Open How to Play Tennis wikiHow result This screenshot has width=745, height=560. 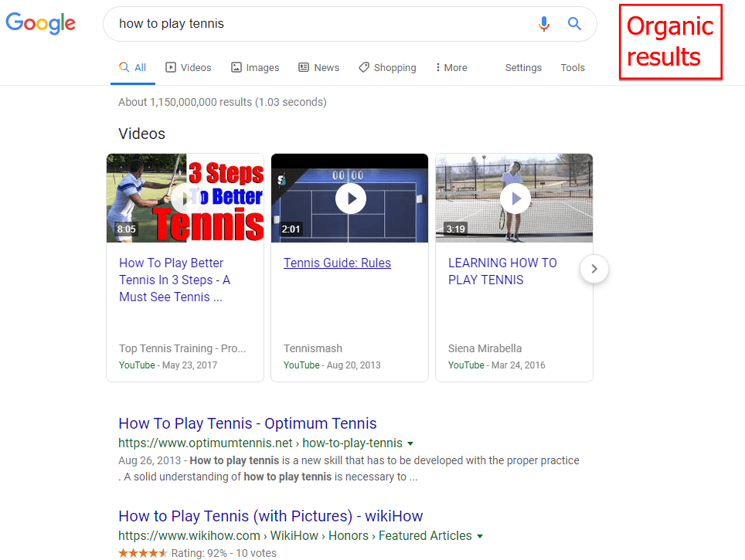point(270,516)
